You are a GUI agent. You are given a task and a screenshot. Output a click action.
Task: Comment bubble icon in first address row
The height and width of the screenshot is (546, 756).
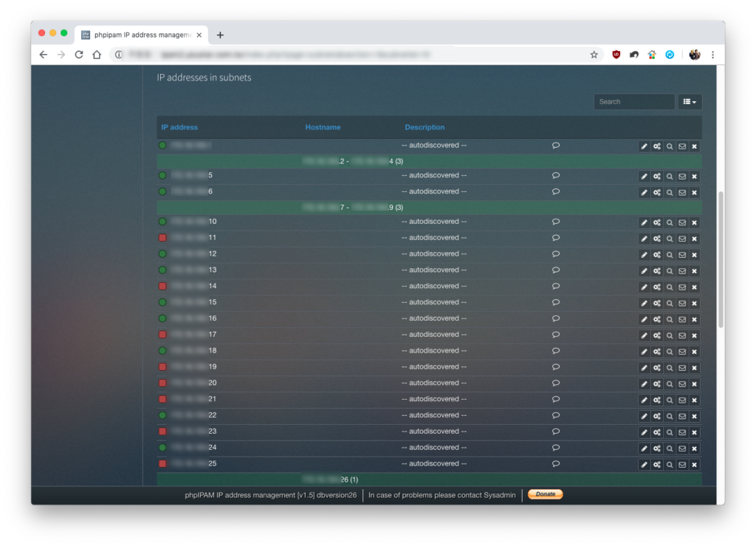[x=556, y=146]
